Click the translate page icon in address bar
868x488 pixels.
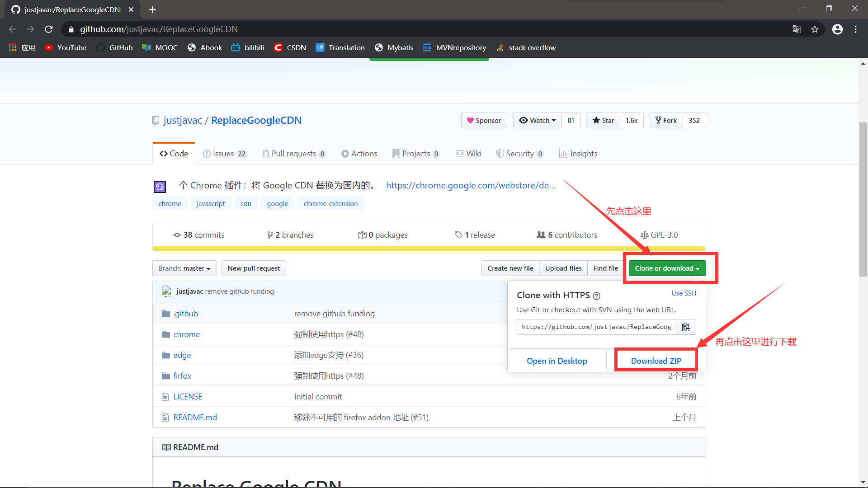coord(797,29)
